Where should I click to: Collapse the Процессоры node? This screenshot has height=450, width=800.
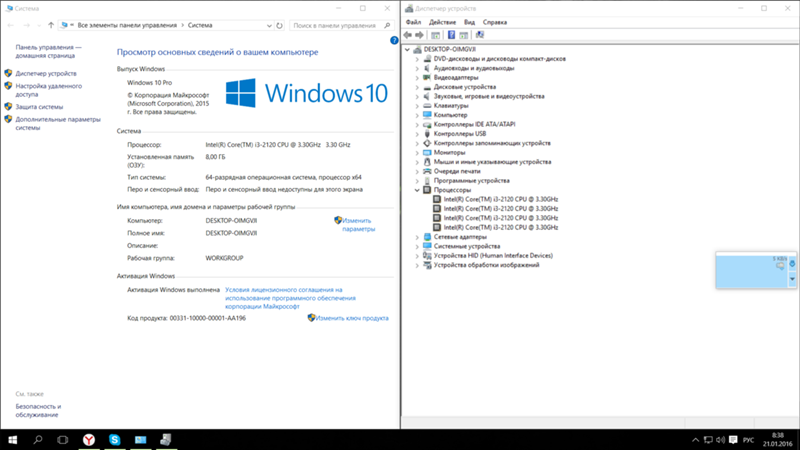pyautogui.click(x=417, y=190)
